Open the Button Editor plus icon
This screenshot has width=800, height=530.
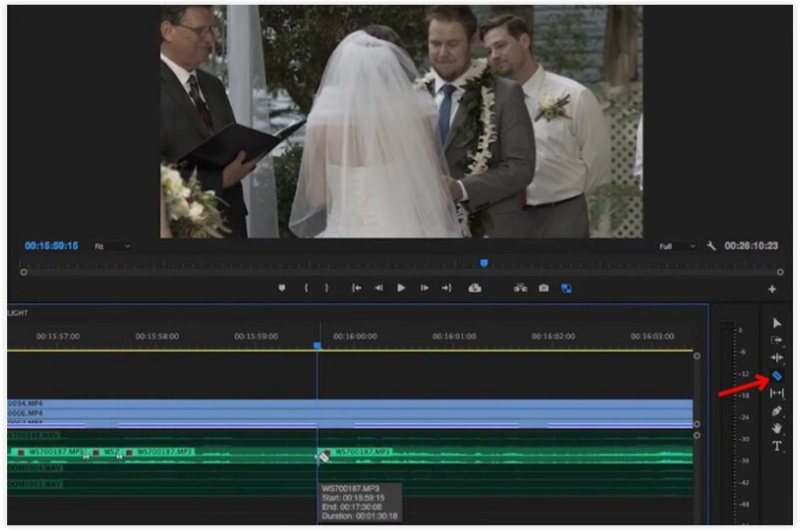point(772,289)
